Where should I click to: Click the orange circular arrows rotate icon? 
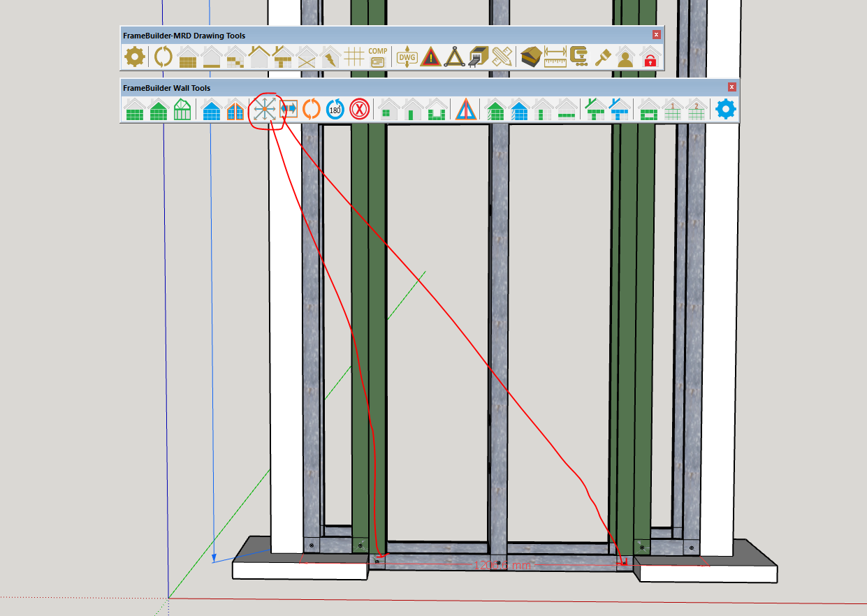(312, 110)
